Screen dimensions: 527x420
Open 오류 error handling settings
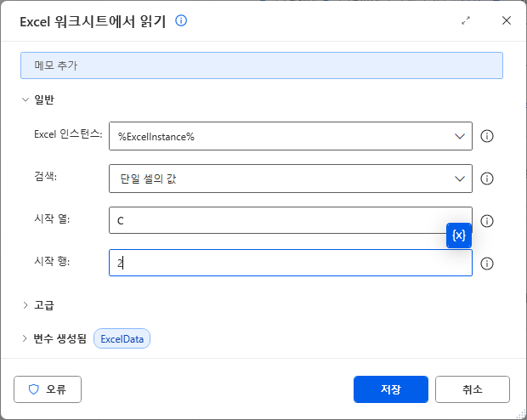[48, 389]
